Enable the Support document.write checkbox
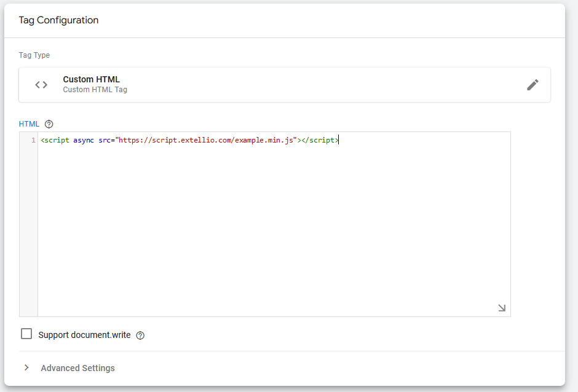Screen dimensions: 578x392 tap(26, 334)
